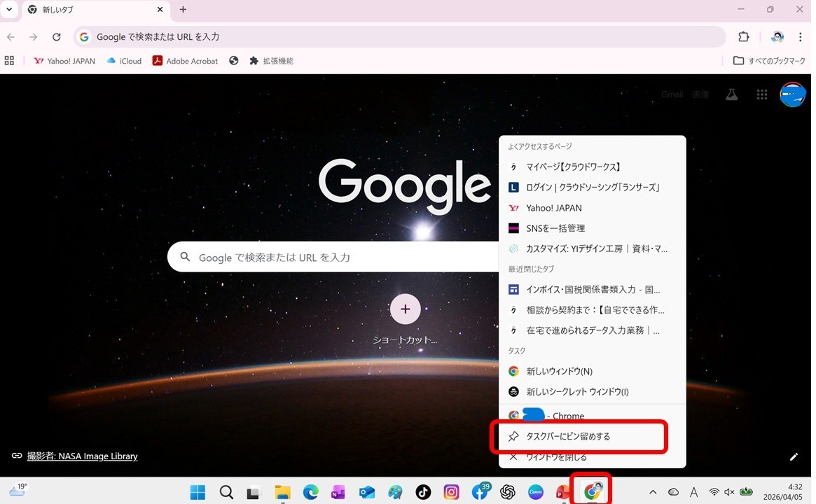This screenshot has height=504, width=816.
Task: Open the bookmarks bar apps grid icon
Action: tap(10, 61)
